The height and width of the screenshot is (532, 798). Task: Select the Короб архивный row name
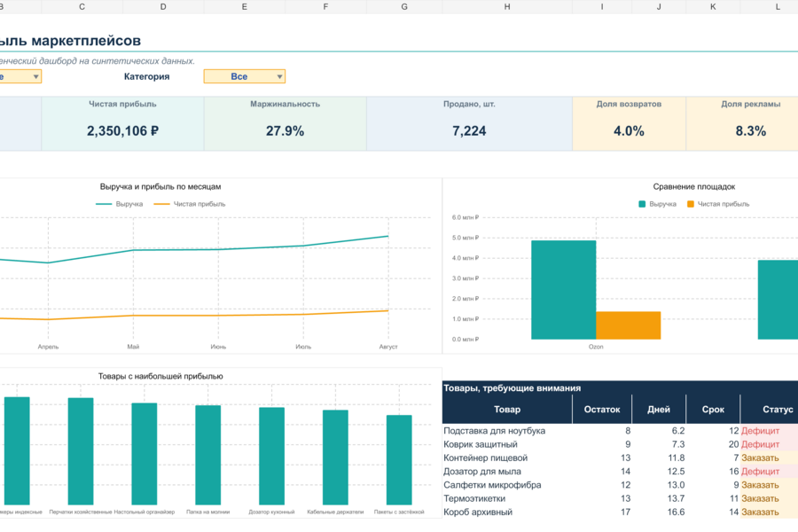click(478, 512)
